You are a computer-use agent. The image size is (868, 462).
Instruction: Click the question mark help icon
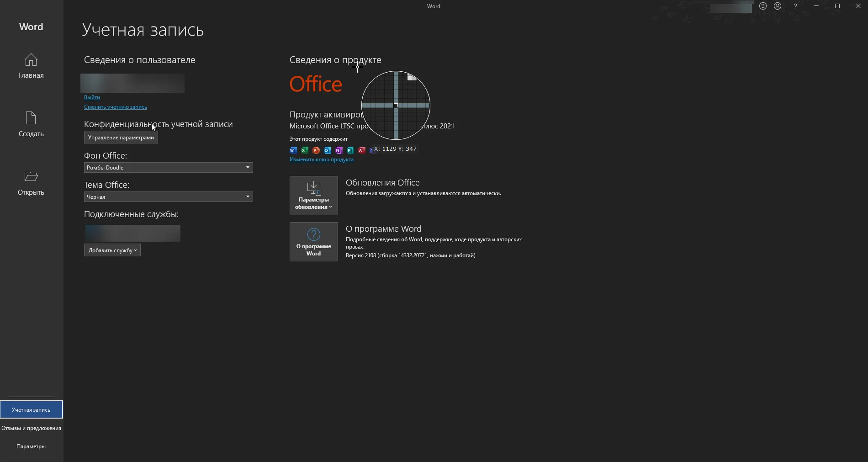tap(795, 6)
